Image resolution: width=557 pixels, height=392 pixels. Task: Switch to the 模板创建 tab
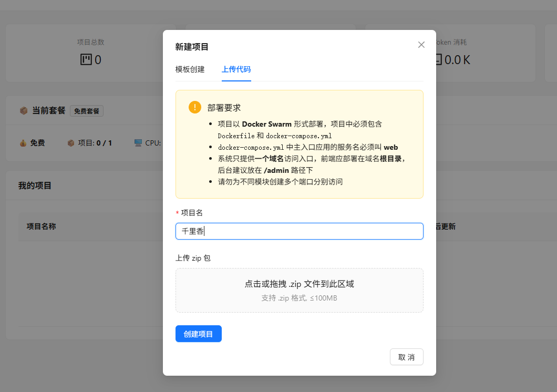(x=190, y=69)
